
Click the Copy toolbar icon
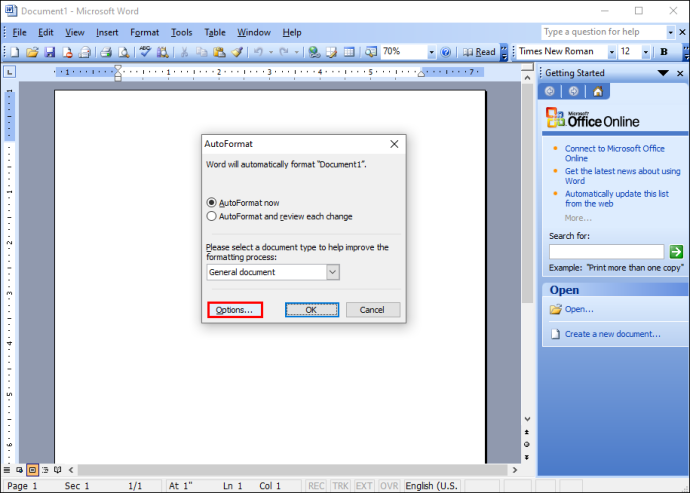click(202, 52)
